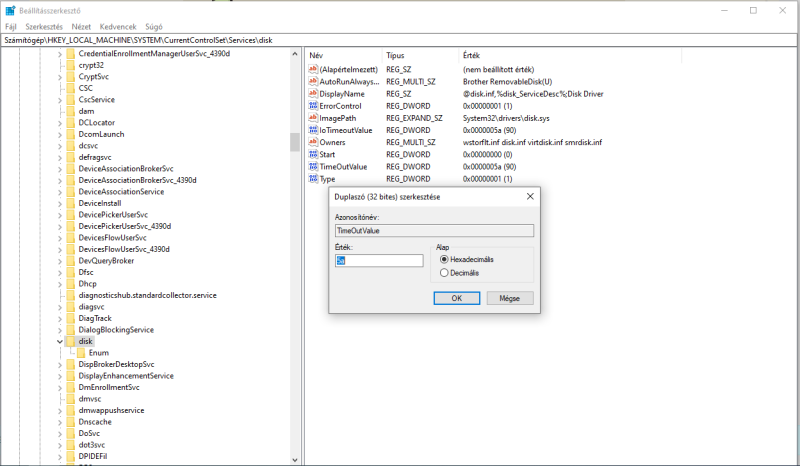Select the Owners multi-string value icon

click(x=313, y=142)
